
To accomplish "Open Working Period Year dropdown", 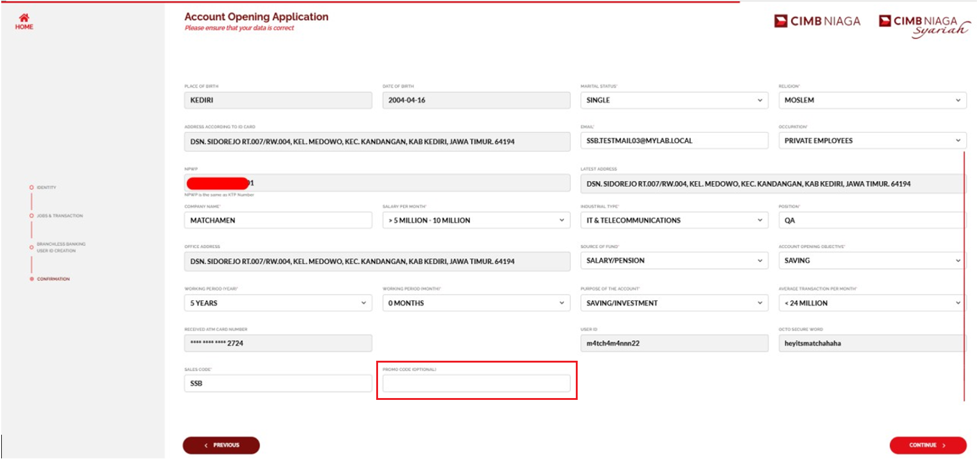I will pos(277,303).
